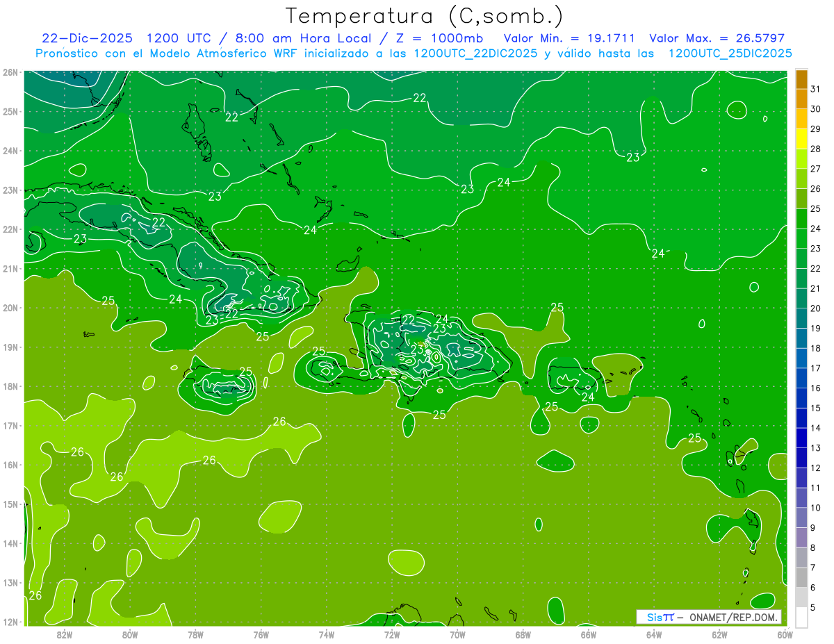834x644 pixels.
Task: Click the "66W" longitude axis label
Action: pos(589,634)
